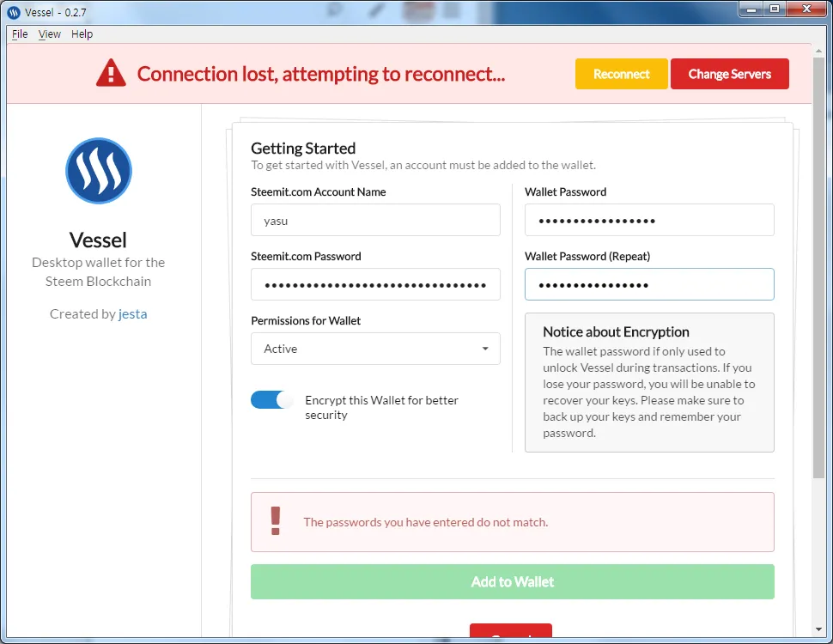This screenshot has height=644, width=833.
Task: Click the Notice about Encryption heading
Action: click(616, 331)
